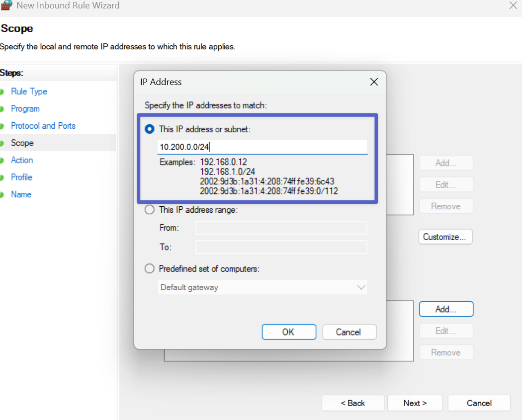Select 'This IP address range' radio option
This screenshot has height=420, width=522.
tap(149, 210)
